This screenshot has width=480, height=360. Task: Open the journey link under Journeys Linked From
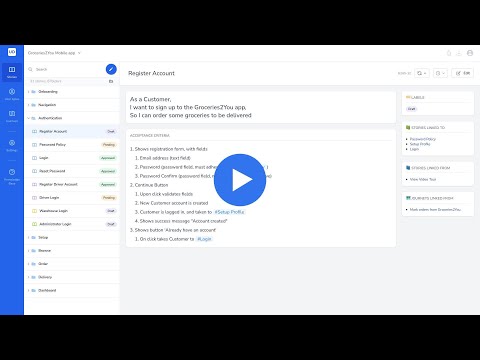coord(435,210)
